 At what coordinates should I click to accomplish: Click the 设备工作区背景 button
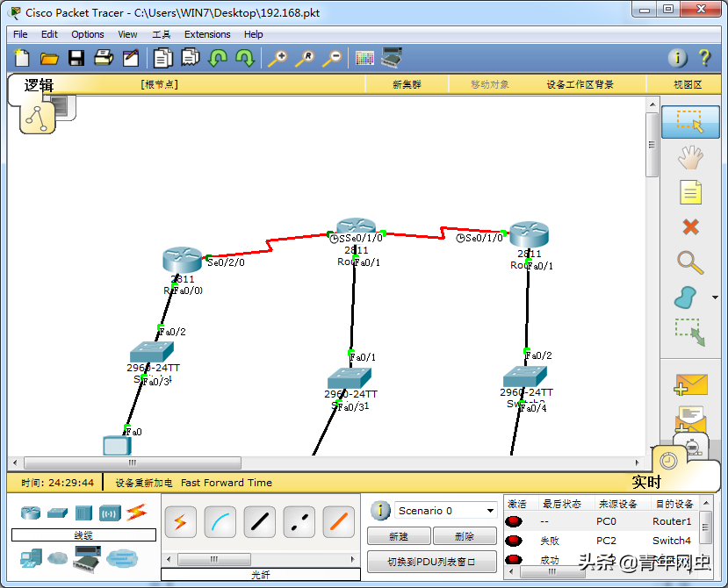pyautogui.click(x=580, y=84)
